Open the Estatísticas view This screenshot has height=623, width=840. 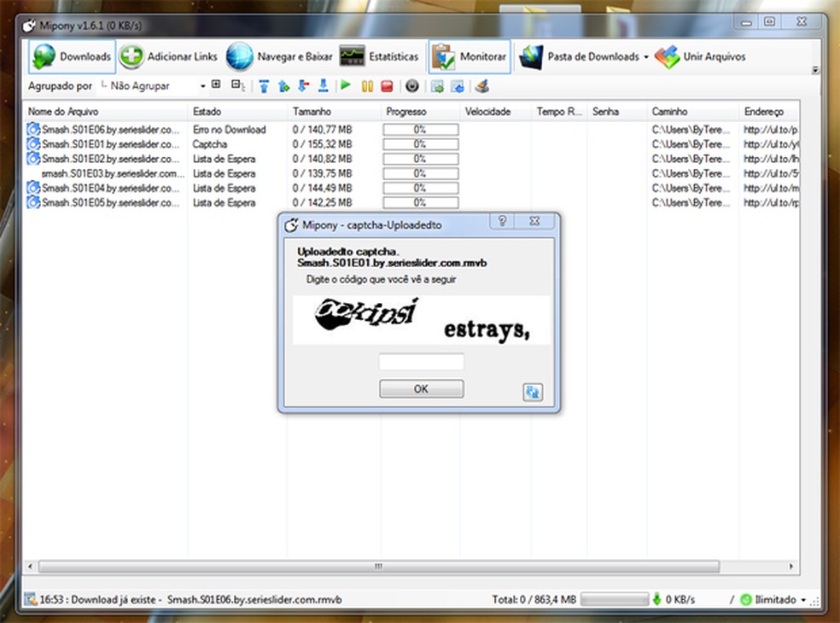click(379, 56)
